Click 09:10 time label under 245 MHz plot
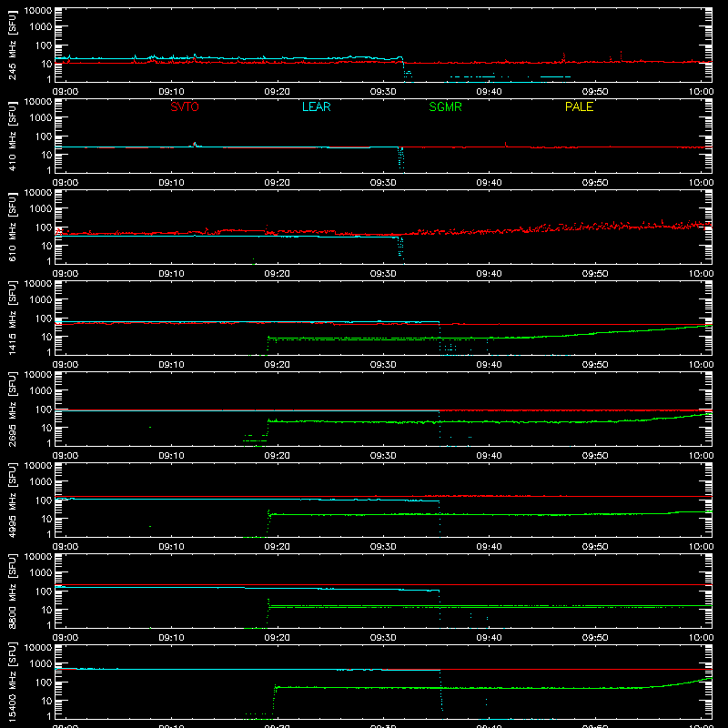Screen dimensions: 728x728 click(x=171, y=92)
